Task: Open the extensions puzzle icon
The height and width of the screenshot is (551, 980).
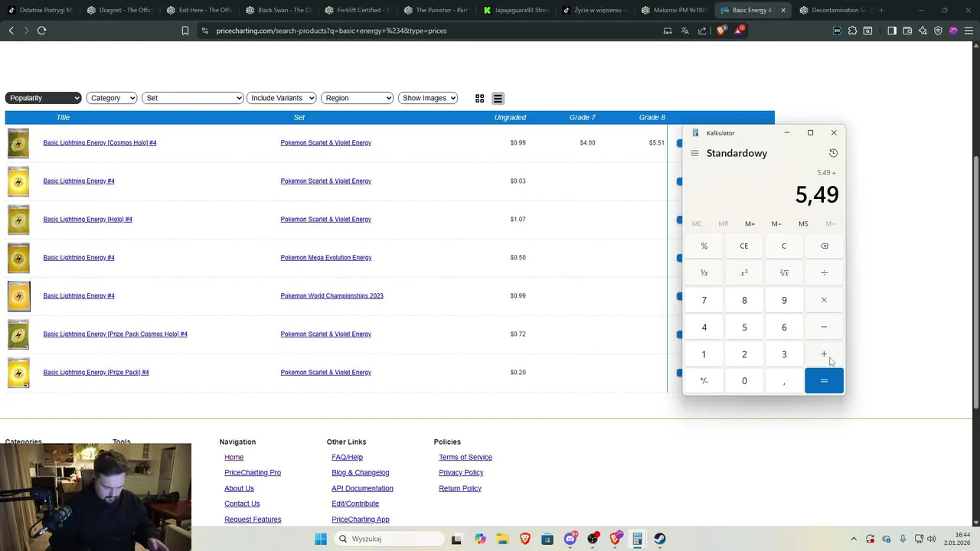Action: (852, 31)
